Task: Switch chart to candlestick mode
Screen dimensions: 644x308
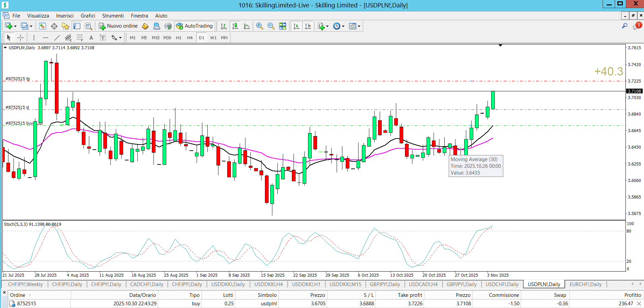Action: coord(235,26)
